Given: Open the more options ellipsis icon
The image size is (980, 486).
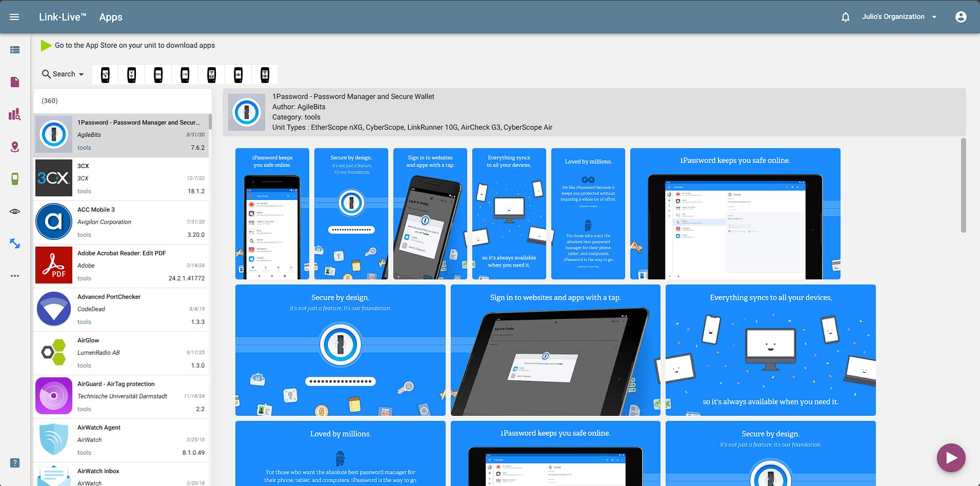Looking at the screenshot, I should pyautogui.click(x=15, y=275).
